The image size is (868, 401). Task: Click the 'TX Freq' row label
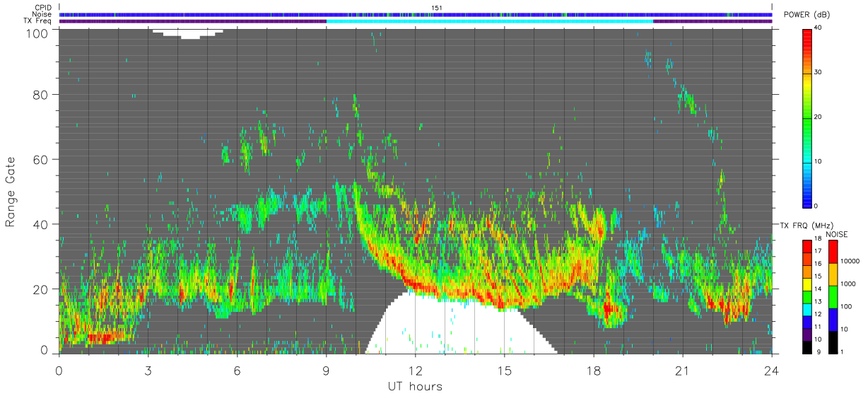37,21
